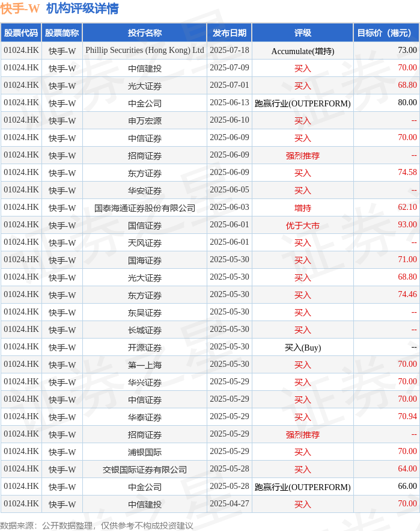Select the Phillip Securities (Hong Kong) Ltd cell
Image resolution: width=420 pixels, height=531 pixels.
tap(145, 51)
